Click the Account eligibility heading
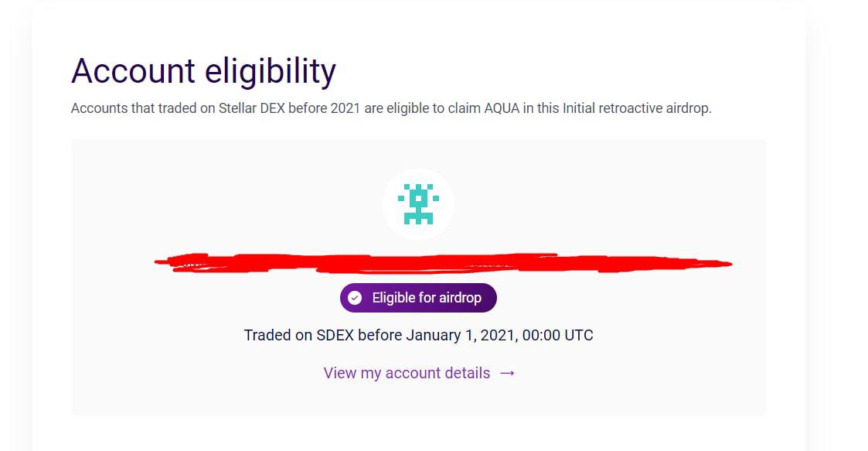The height and width of the screenshot is (451, 868). [203, 71]
